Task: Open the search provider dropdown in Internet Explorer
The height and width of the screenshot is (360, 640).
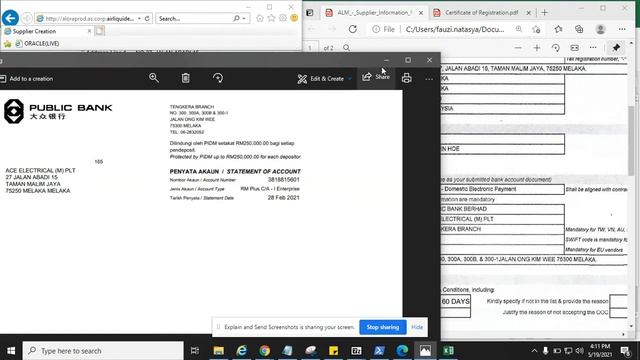Action: tap(244, 18)
